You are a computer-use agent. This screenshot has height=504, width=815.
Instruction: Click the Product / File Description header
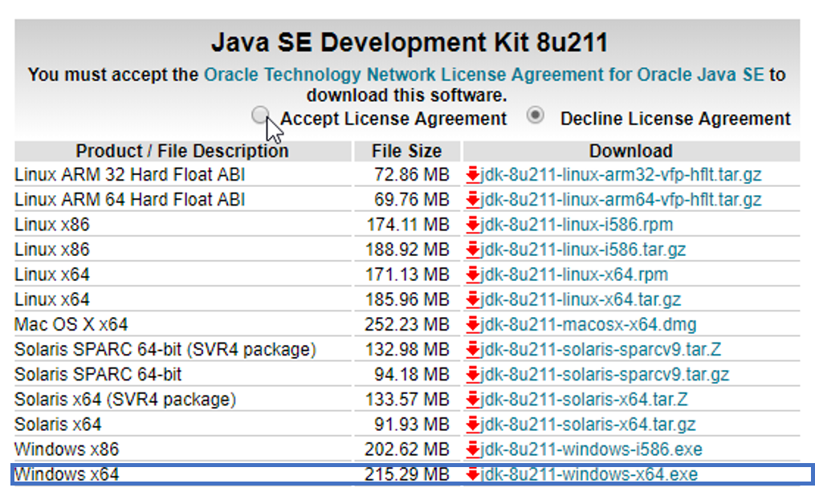(x=182, y=151)
